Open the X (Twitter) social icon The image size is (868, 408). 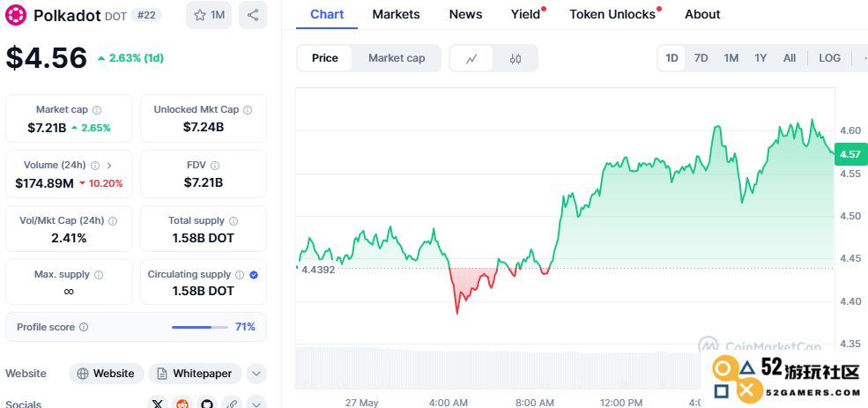point(159,404)
